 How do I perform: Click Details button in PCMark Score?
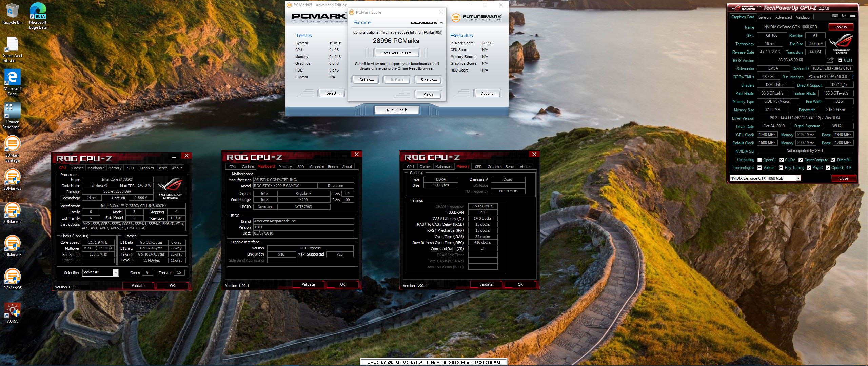(367, 80)
